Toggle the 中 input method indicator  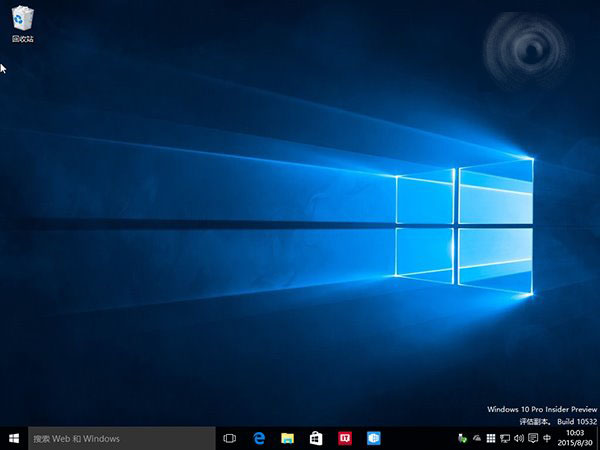click(546, 438)
